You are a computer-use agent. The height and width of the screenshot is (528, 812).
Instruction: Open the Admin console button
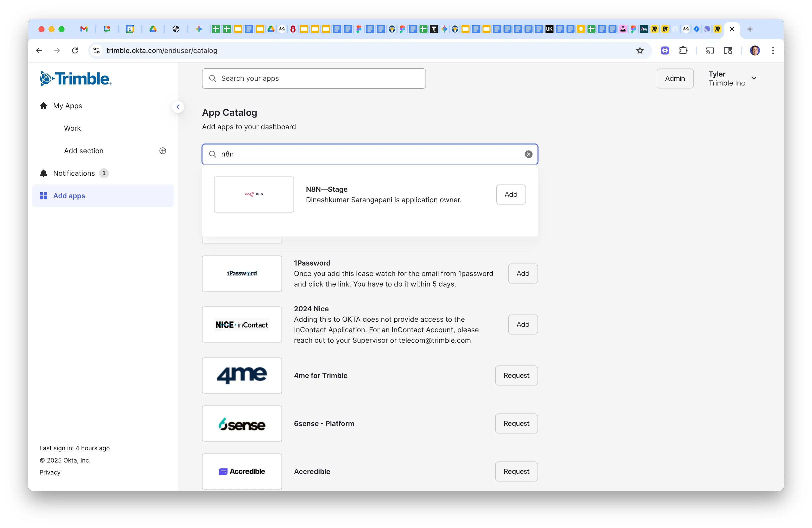pos(675,78)
